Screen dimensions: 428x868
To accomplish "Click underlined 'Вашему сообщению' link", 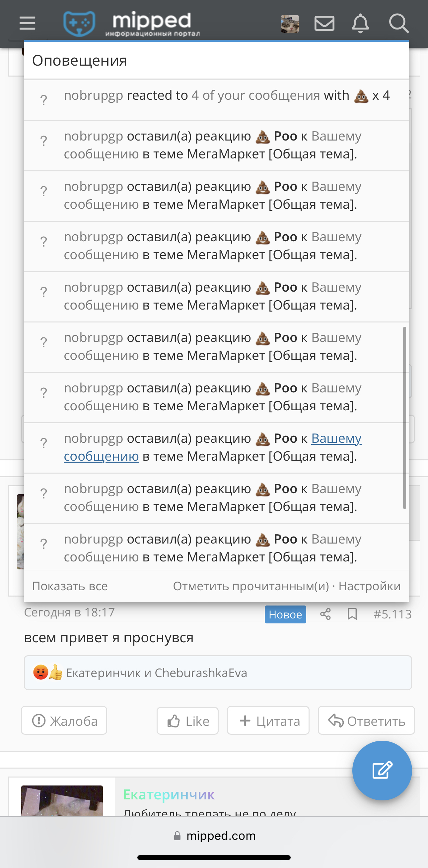I will [x=212, y=447].
